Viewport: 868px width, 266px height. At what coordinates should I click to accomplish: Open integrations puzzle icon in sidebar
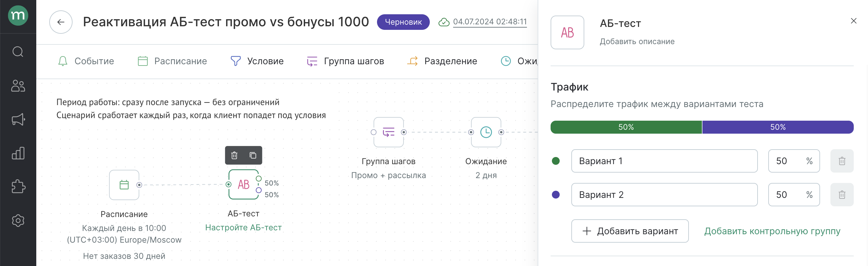click(x=18, y=186)
